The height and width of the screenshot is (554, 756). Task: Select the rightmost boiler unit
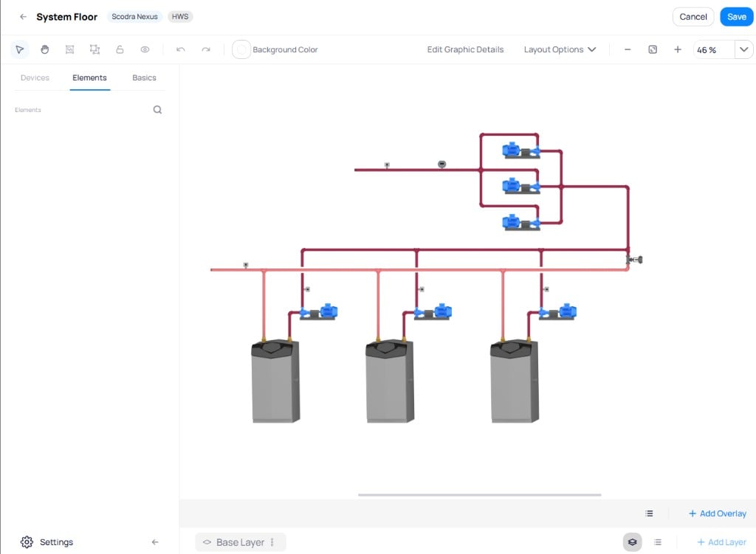[515, 381]
